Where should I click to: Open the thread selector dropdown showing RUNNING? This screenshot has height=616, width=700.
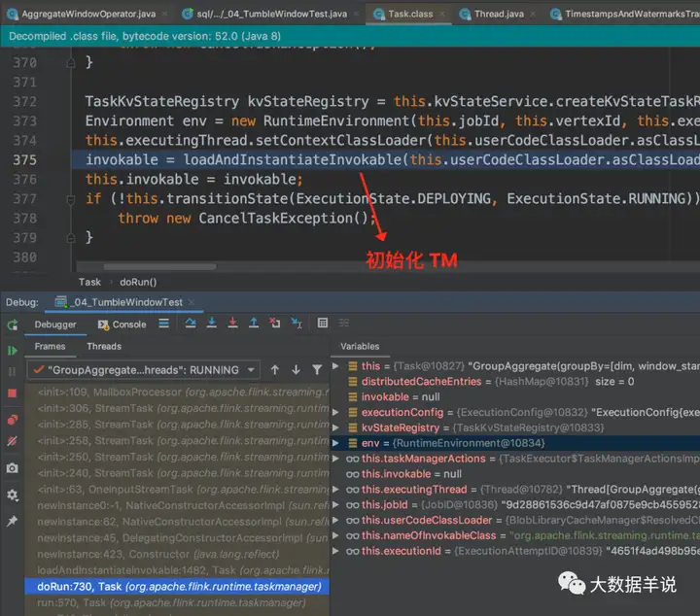click(143, 370)
